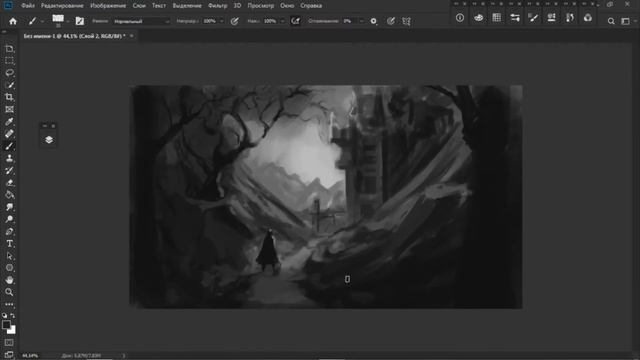Select the Path Selection tool
This screenshot has width=640, height=360.
[x=9, y=256]
